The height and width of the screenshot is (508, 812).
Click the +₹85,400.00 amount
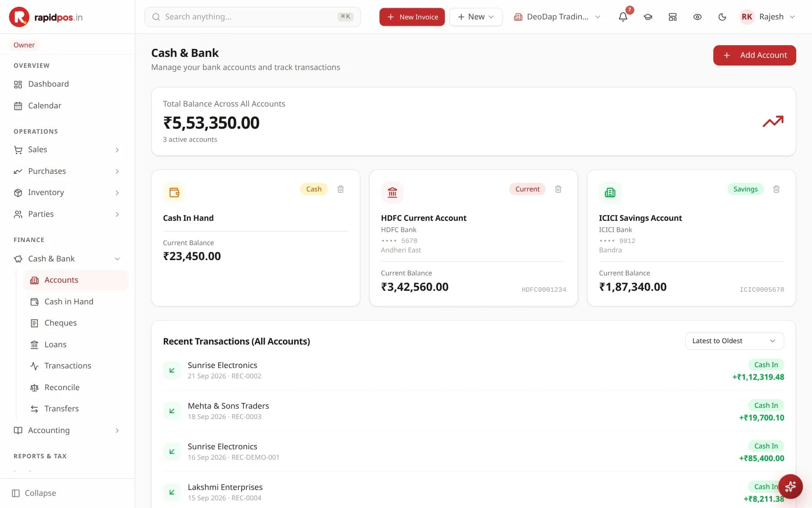[x=761, y=458]
